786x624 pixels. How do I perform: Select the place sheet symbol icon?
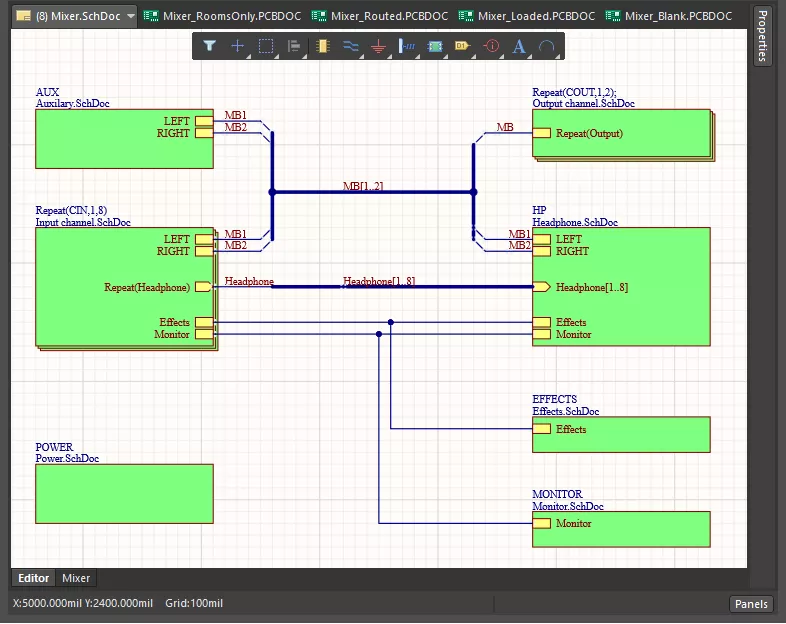click(x=435, y=46)
